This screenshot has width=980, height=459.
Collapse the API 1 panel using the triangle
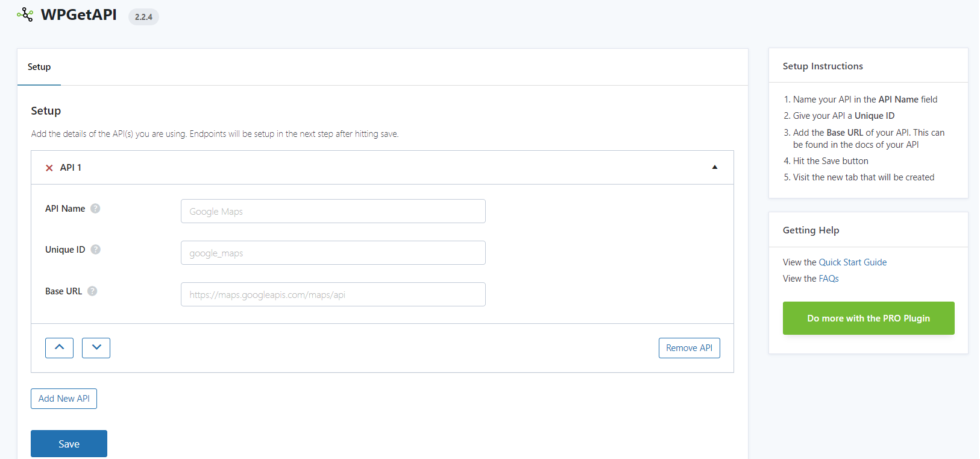pyautogui.click(x=715, y=167)
